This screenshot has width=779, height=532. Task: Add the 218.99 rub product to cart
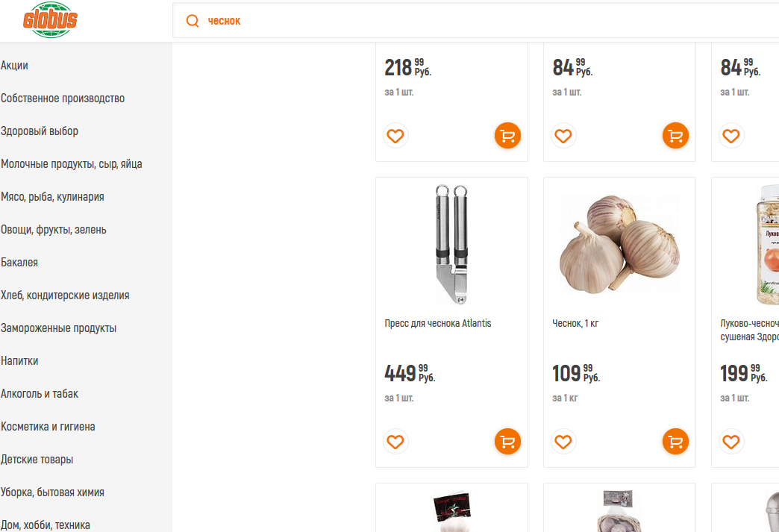pos(507,135)
